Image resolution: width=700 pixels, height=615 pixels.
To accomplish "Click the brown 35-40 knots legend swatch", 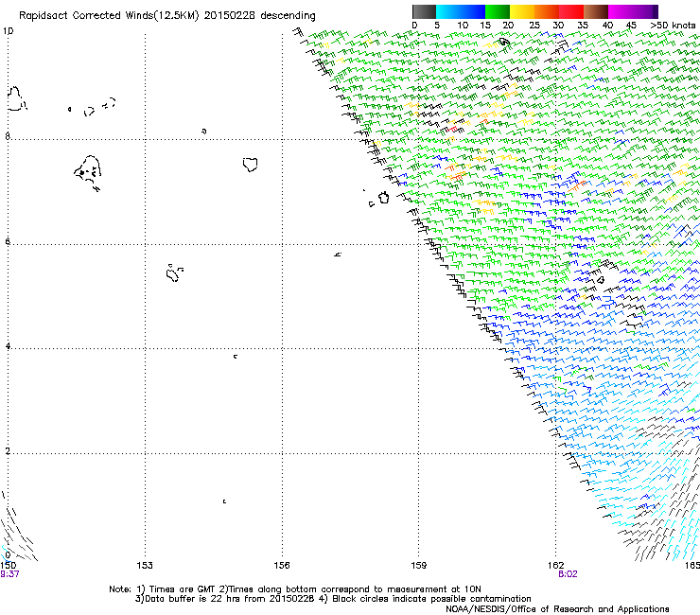I will (596, 11).
